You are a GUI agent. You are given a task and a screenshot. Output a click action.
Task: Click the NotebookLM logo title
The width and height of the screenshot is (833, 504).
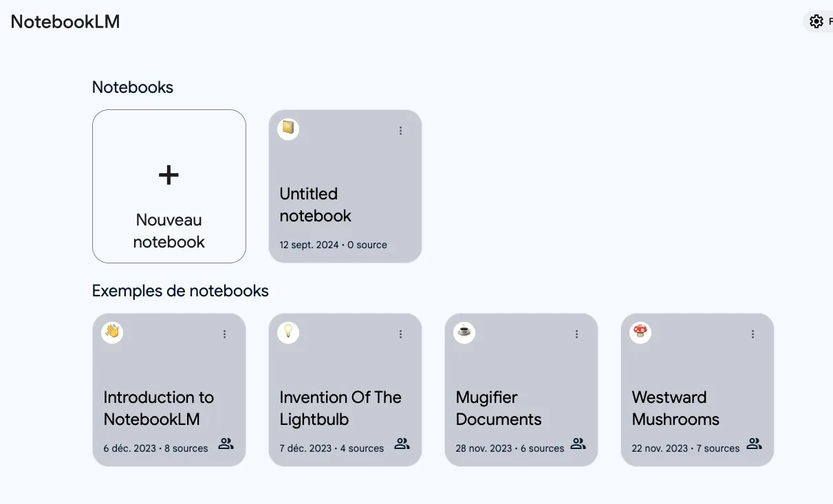pyautogui.click(x=65, y=21)
